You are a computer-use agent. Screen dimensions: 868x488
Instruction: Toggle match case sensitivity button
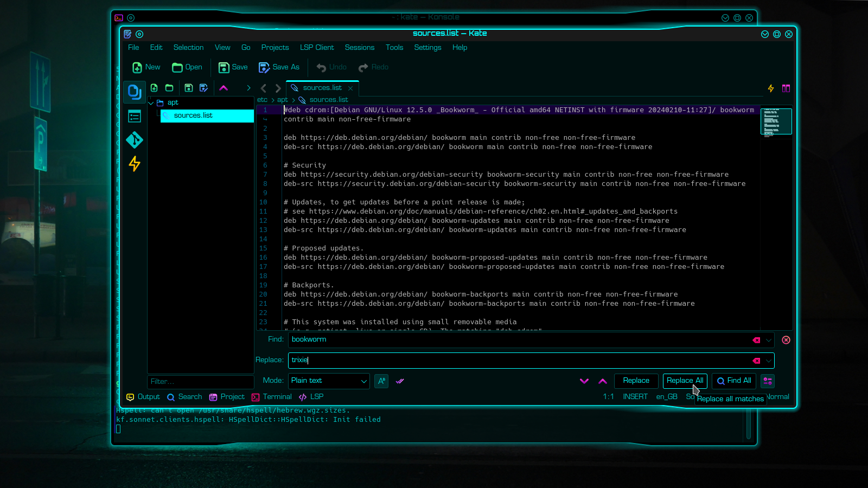tap(381, 381)
